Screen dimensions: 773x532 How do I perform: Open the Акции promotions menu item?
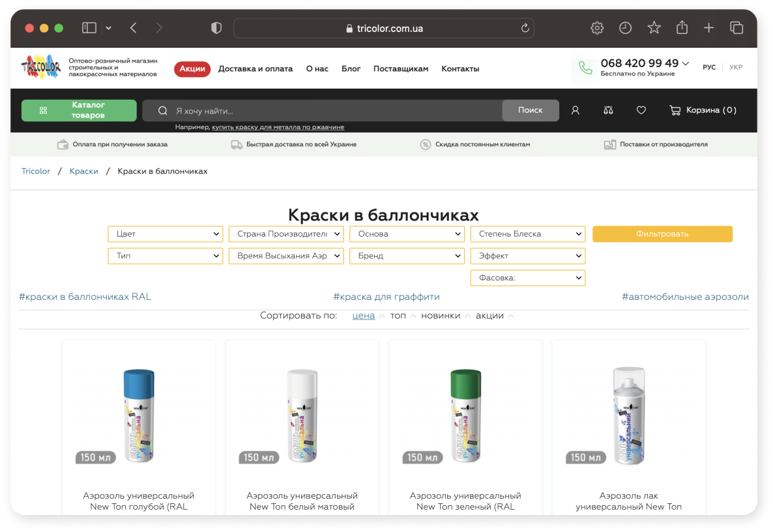click(192, 68)
